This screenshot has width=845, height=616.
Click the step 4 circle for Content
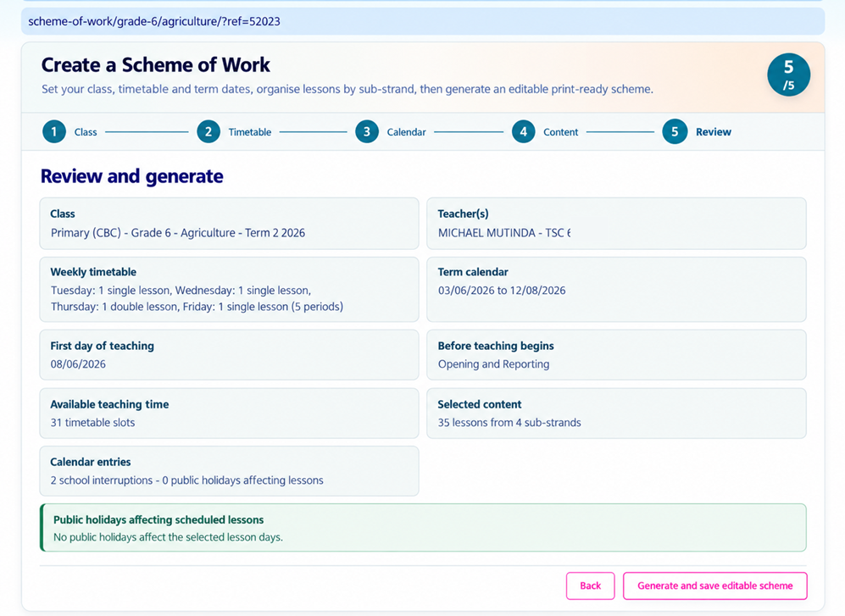pos(523,131)
